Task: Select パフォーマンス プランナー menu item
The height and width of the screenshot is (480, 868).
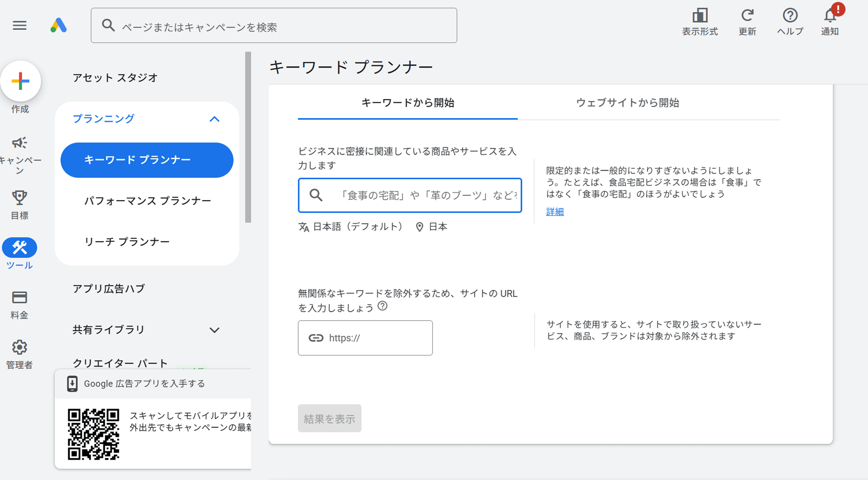Action: pyautogui.click(x=147, y=201)
